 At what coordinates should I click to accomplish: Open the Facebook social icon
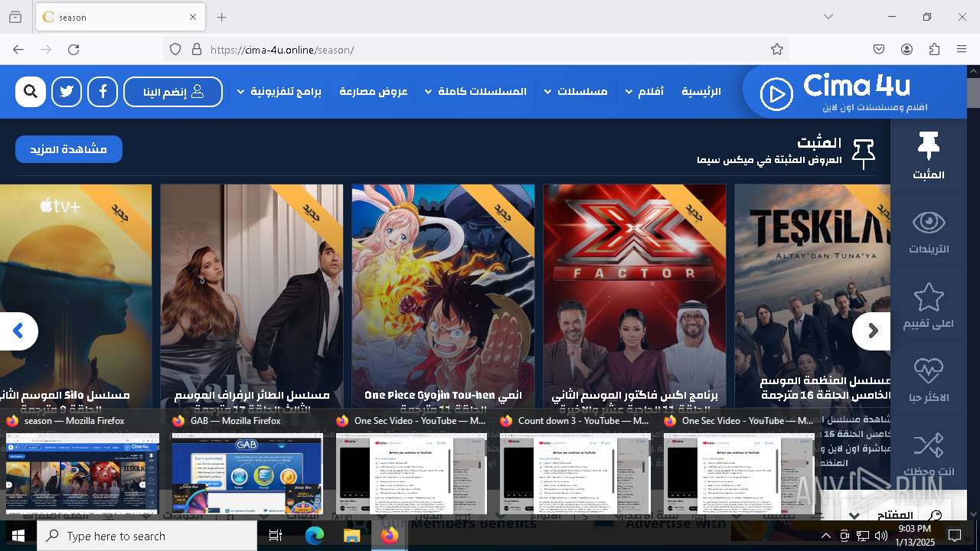point(103,92)
